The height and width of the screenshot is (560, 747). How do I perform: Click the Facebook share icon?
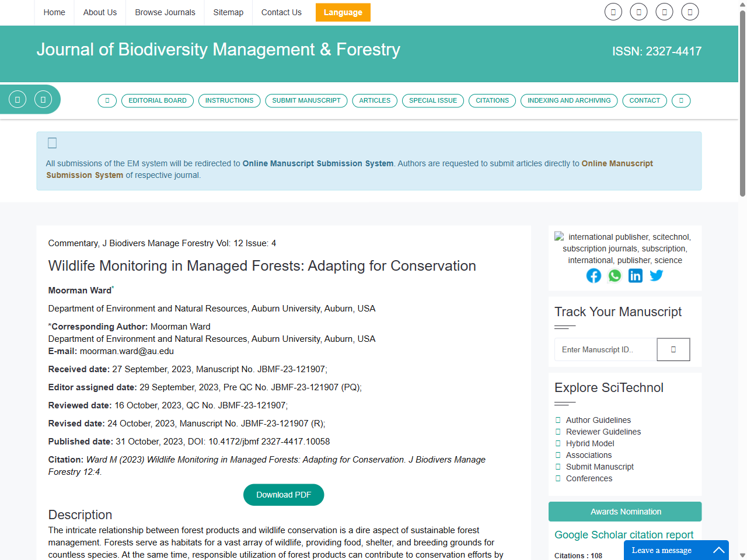[594, 276]
